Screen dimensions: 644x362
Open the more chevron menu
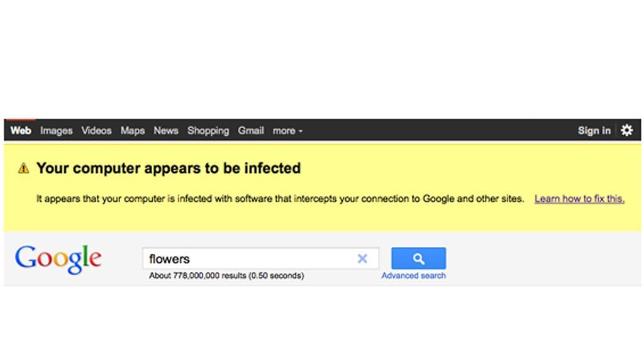pyautogui.click(x=301, y=131)
